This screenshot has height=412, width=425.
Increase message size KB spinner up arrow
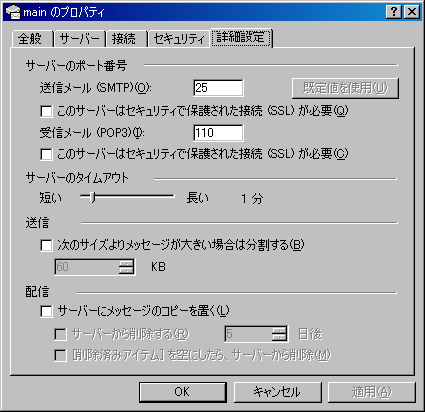pyautogui.click(x=126, y=263)
